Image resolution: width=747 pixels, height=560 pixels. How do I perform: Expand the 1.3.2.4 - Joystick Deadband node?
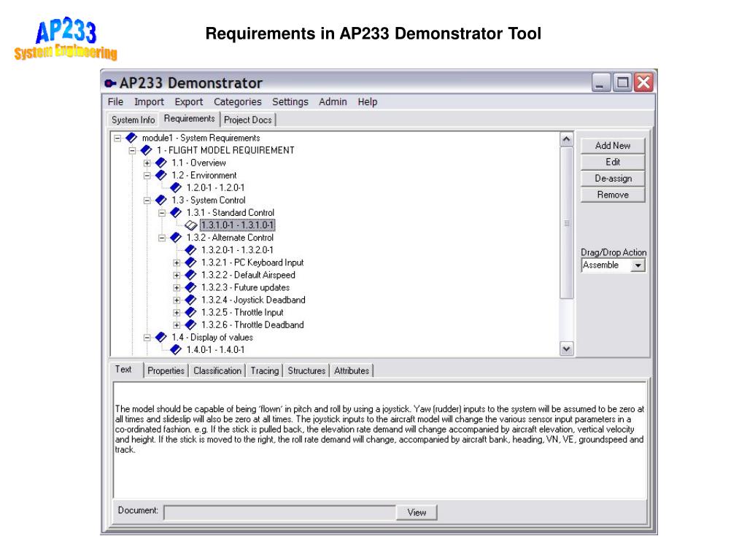tap(177, 300)
